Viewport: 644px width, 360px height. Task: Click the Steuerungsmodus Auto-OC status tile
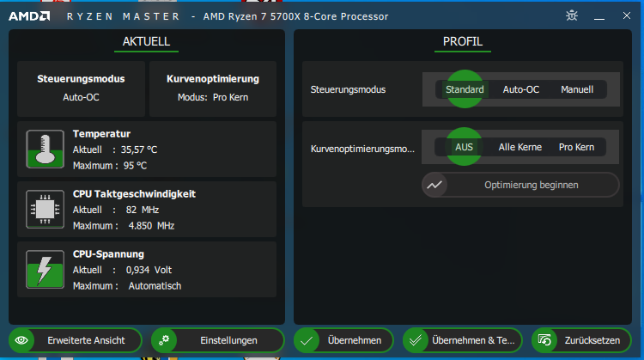tap(81, 88)
